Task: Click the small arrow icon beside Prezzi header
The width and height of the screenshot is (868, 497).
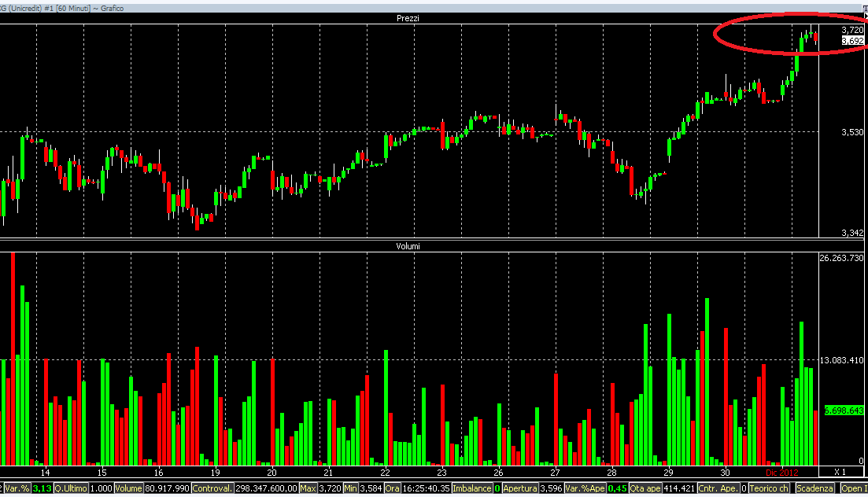Action: click(866, 18)
